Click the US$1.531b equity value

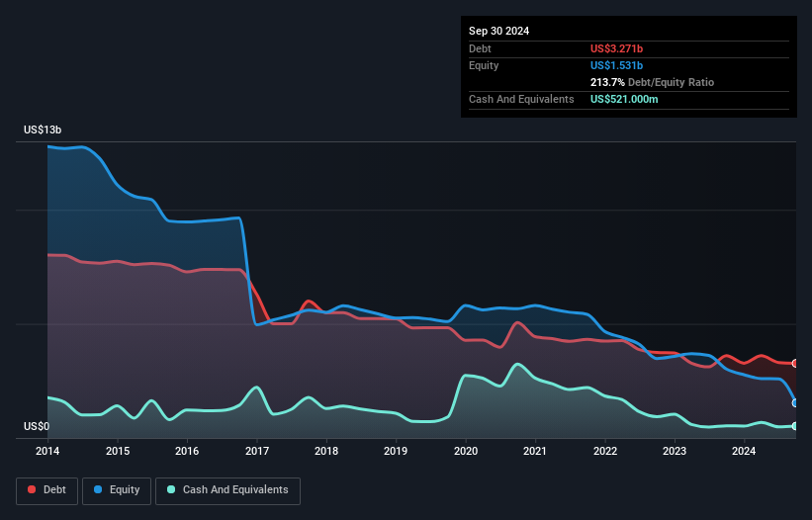coord(616,65)
